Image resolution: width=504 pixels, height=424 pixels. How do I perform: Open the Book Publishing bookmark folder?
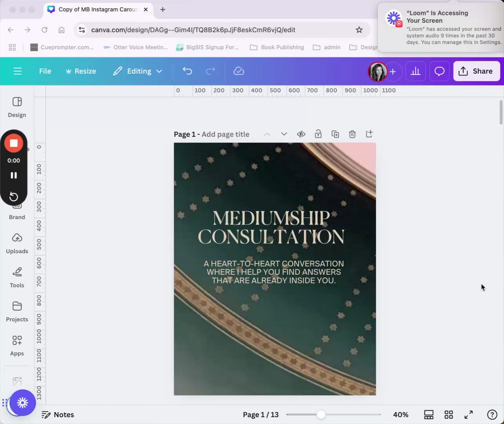click(277, 47)
